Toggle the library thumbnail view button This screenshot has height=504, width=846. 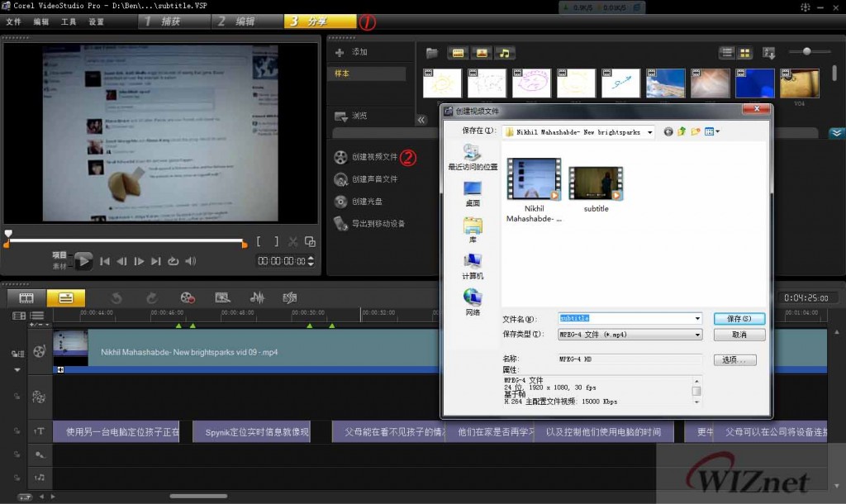(744, 53)
